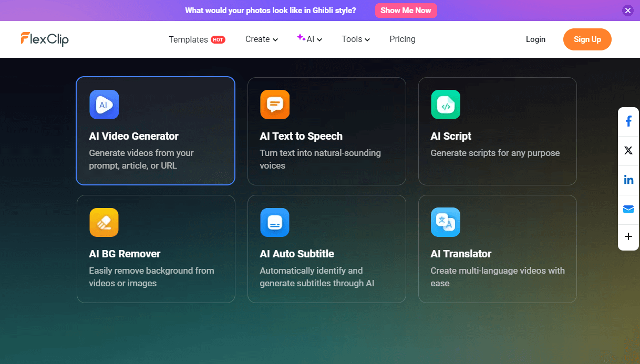Screen dimensions: 640x364
Task: Open the AI BG Remover tool icon
Action: [104, 222]
